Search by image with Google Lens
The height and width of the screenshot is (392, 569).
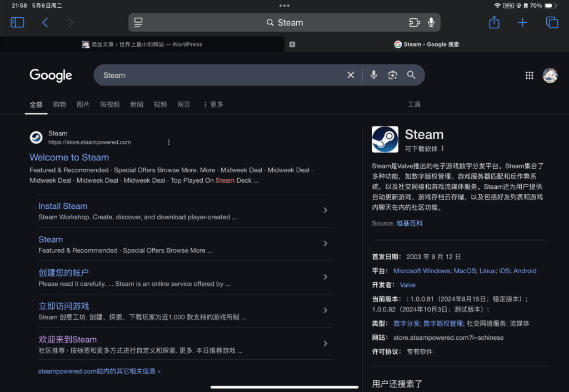pyautogui.click(x=392, y=75)
